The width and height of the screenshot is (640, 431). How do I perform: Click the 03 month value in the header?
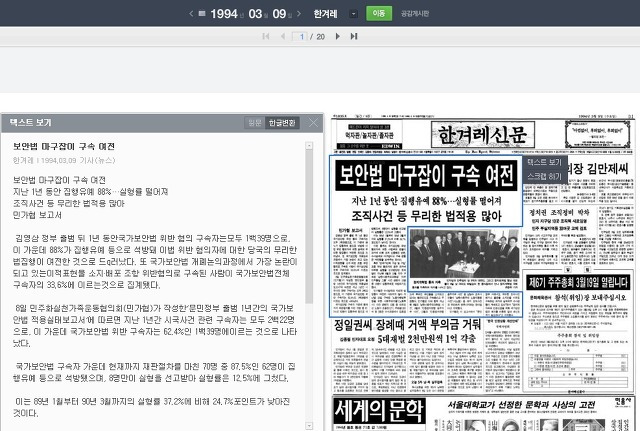(x=255, y=14)
